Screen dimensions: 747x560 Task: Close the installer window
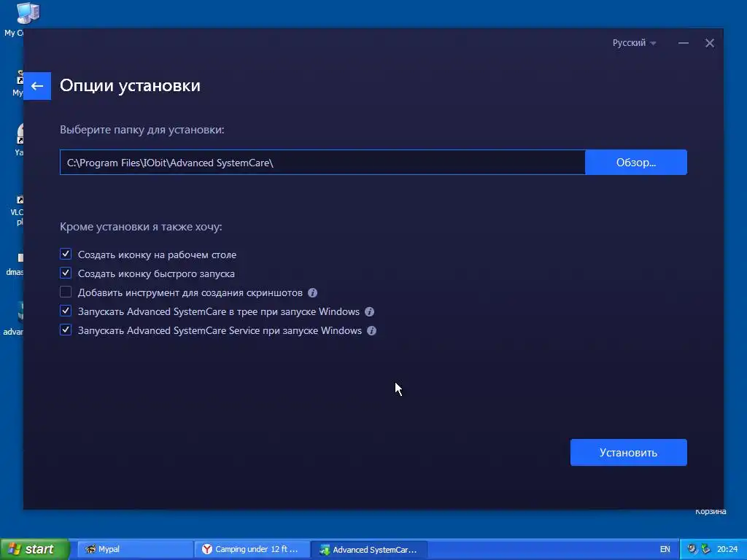pos(709,43)
